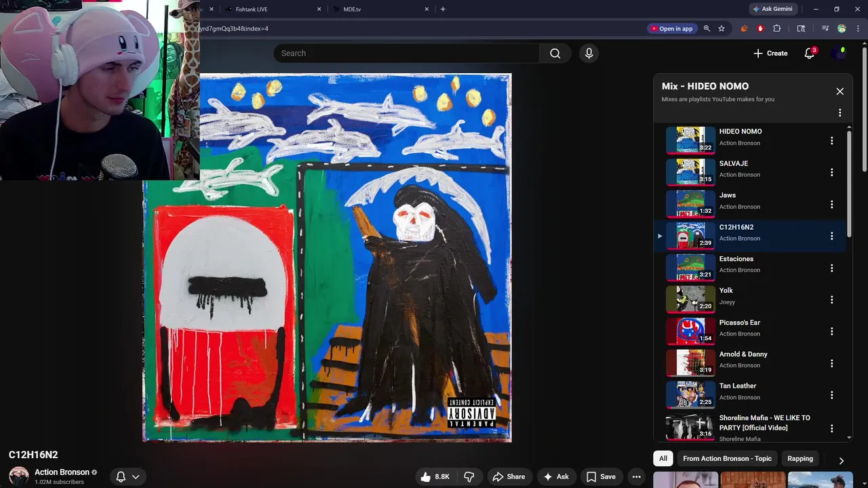Screen dimensions: 868x488
Task: Click the Ask button below video
Action: coord(555,476)
